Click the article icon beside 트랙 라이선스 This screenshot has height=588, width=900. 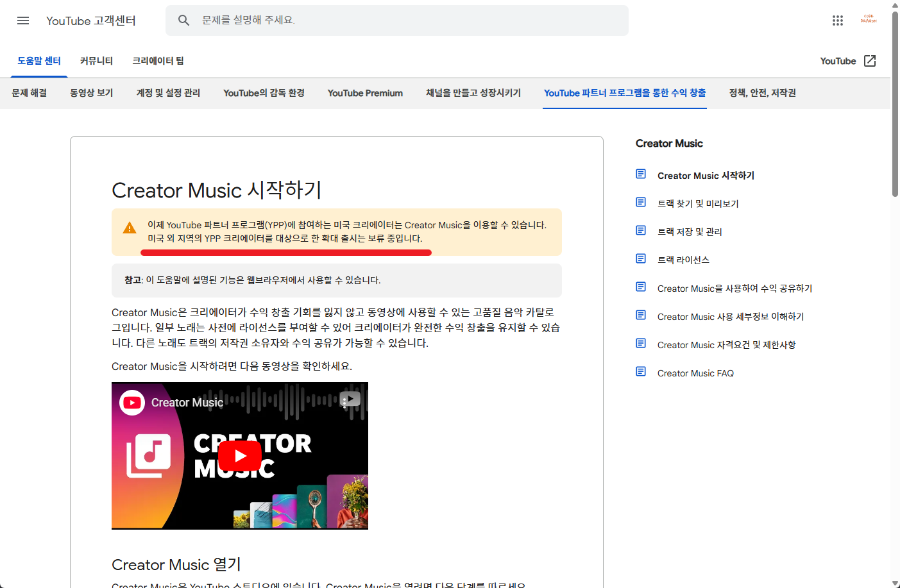click(641, 258)
